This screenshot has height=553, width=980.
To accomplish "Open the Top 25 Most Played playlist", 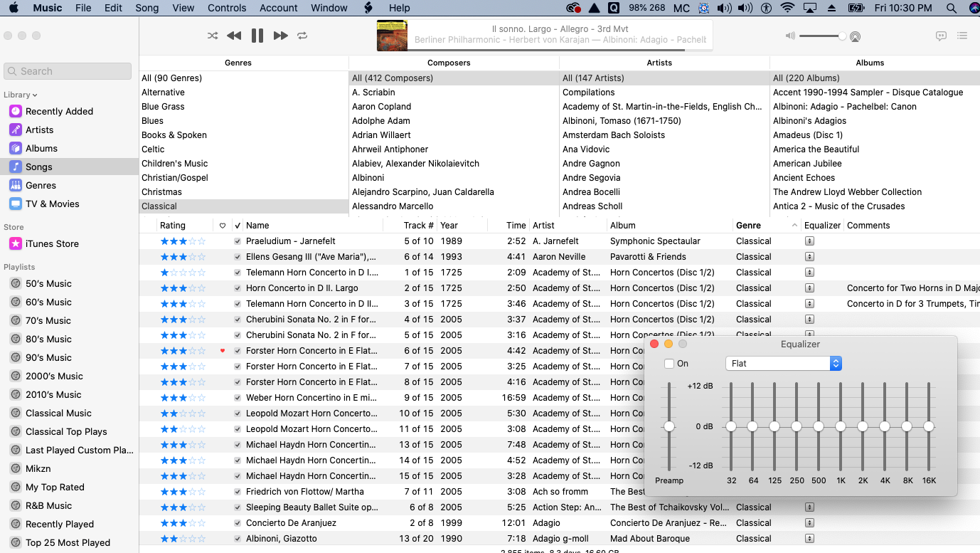I will pyautogui.click(x=68, y=542).
